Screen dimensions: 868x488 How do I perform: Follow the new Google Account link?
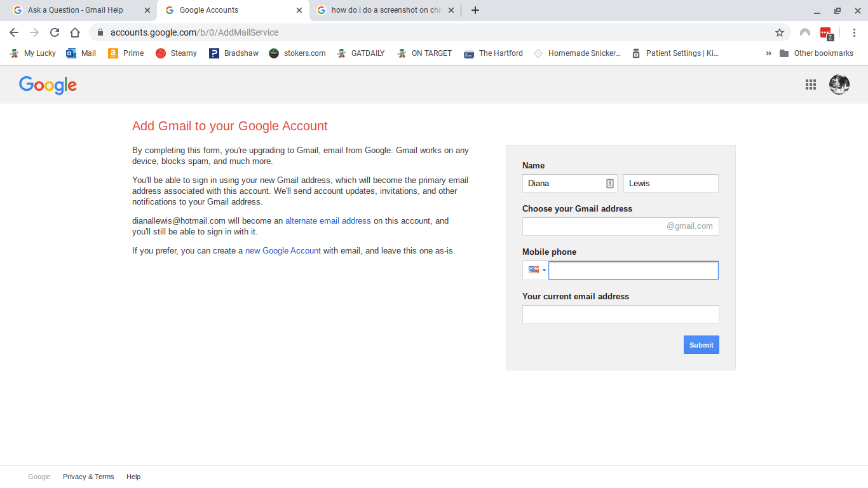283,251
